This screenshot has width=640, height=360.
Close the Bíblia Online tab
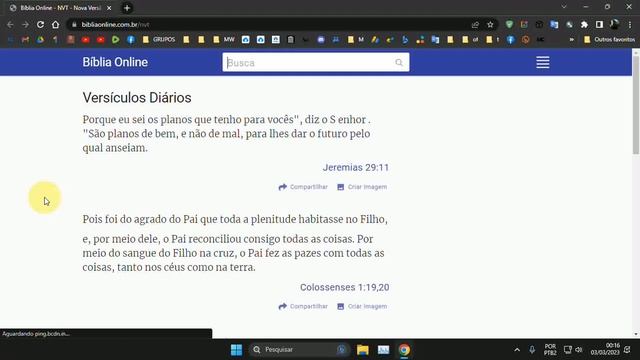click(109, 8)
